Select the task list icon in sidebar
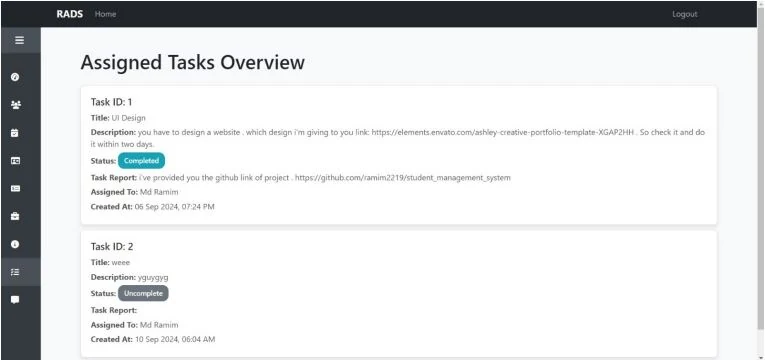Viewport: 765px width, 360px height. (15, 272)
